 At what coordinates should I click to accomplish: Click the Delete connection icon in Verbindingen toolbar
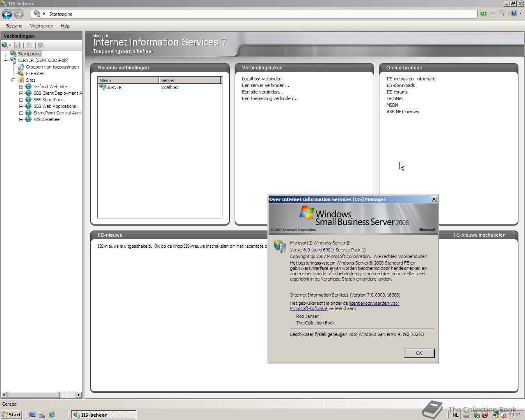[x=40, y=45]
